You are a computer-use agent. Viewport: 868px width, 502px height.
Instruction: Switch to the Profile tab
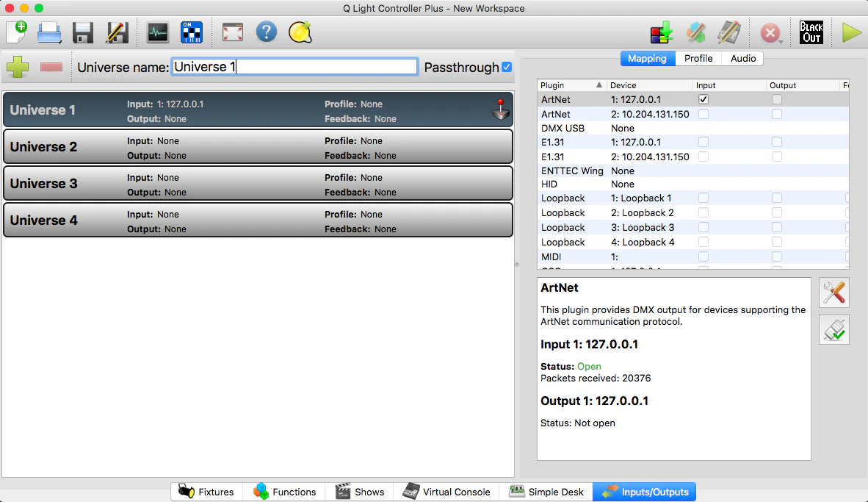(698, 58)
